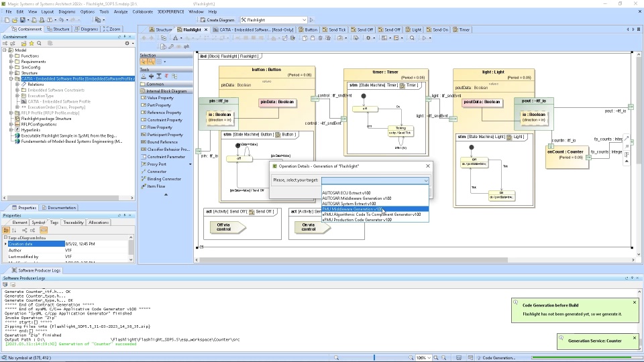The image size is (644, 362).
Task: Open Proxy Port tool dropdown arrow
Action: click(x=190, y=164)
